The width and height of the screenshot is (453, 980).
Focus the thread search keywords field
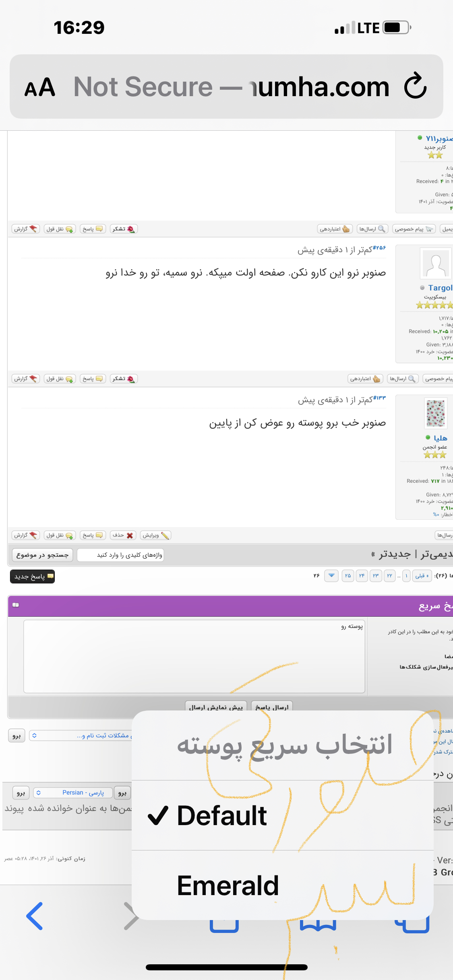pyautogui.click(x=120, y=555)
